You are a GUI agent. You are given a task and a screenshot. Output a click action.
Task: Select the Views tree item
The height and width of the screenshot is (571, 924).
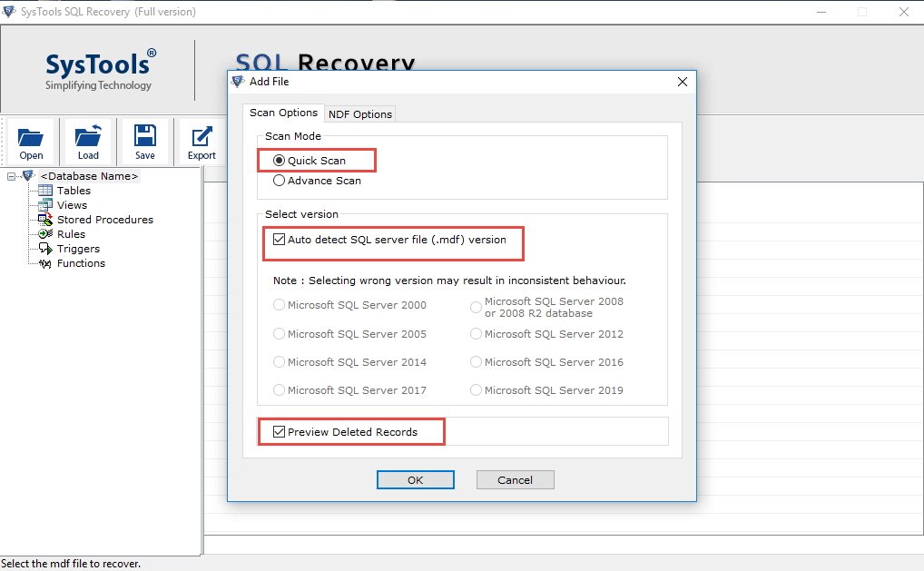[72, 205]
